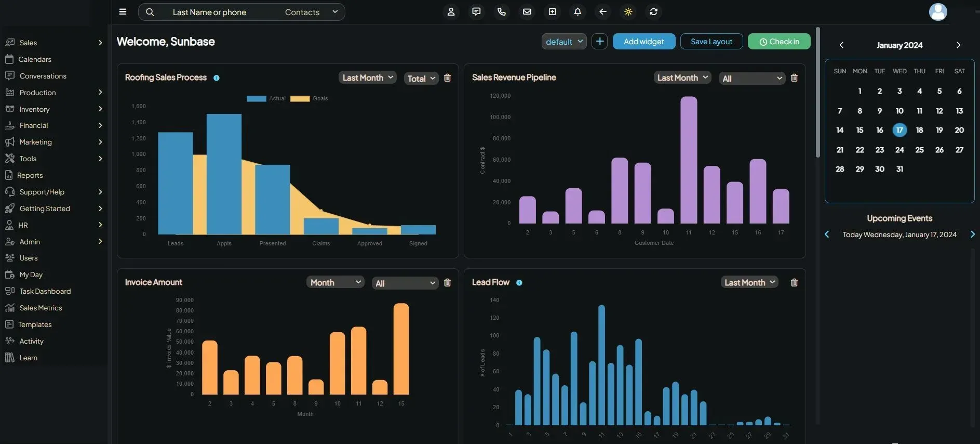
Task: Click the refresh icon in toolbar
Action: pyautogui.click(x=654, y=11)
